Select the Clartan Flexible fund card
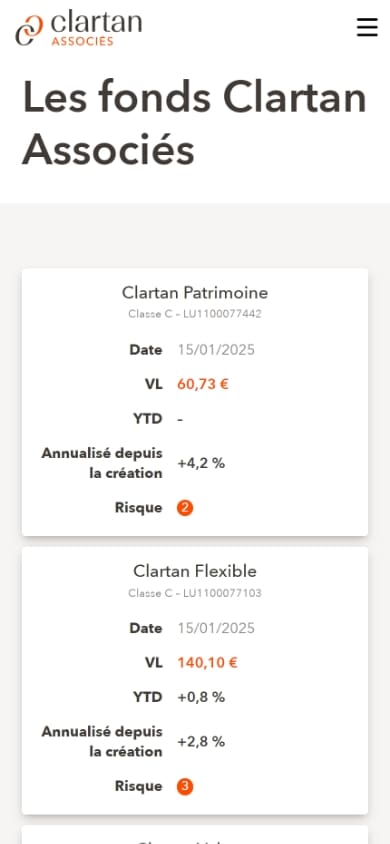 195,680
